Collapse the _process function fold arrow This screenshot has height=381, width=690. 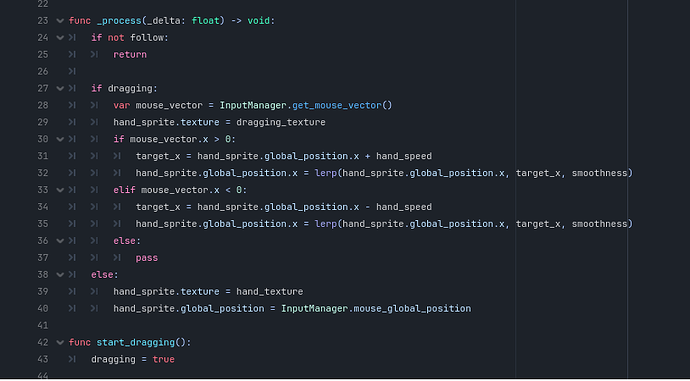point(60,21)
